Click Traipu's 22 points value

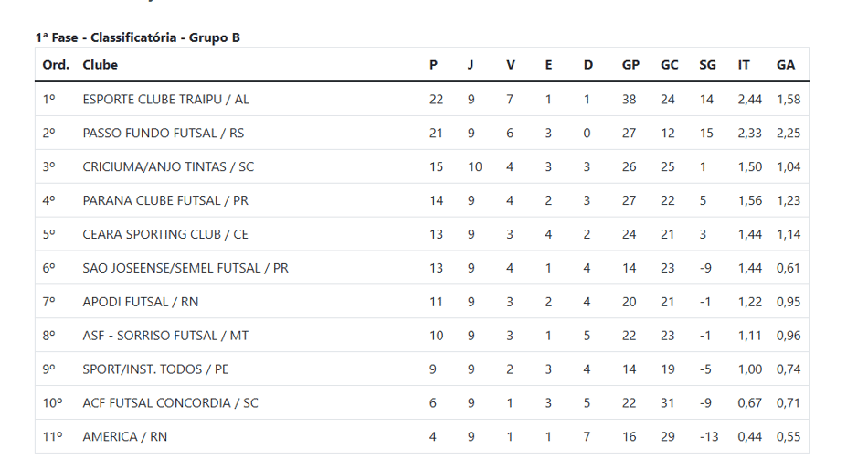pos(436,99)
